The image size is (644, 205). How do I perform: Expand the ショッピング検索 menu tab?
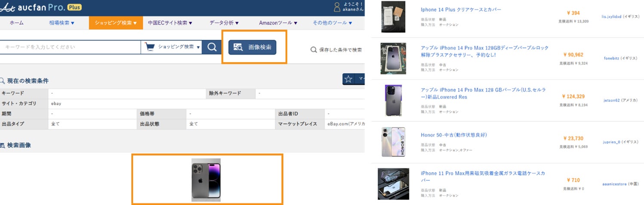pyautogui.click(x=116, y=23)
